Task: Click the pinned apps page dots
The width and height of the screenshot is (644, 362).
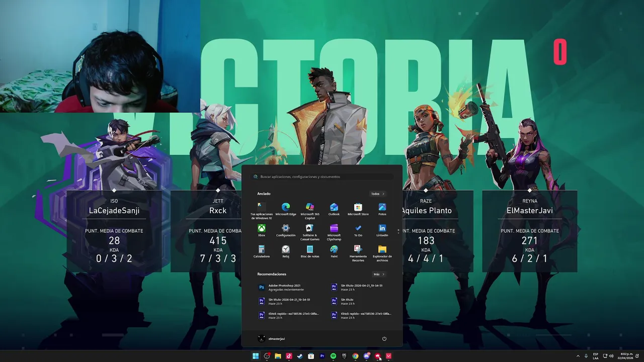Action: (x=398, y=231)
